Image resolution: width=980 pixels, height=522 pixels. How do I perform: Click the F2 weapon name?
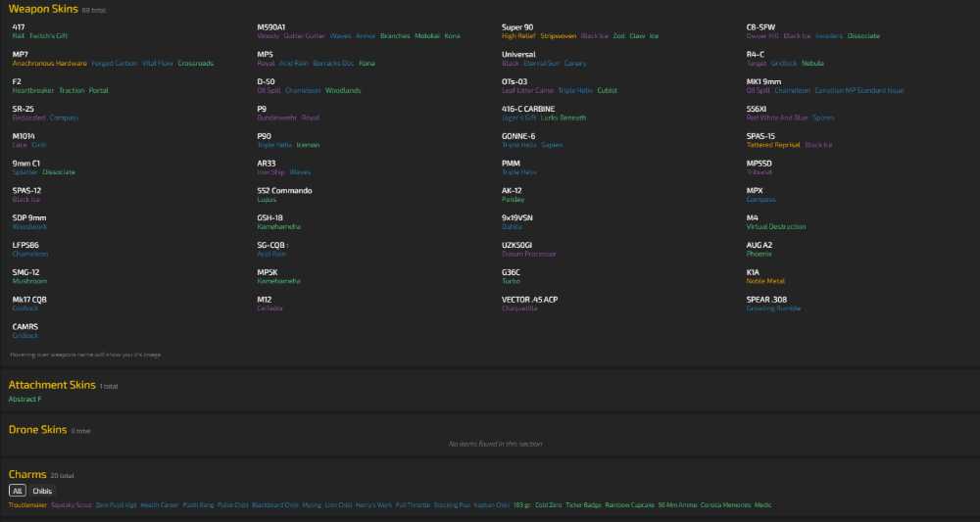[x=17, y=82]
